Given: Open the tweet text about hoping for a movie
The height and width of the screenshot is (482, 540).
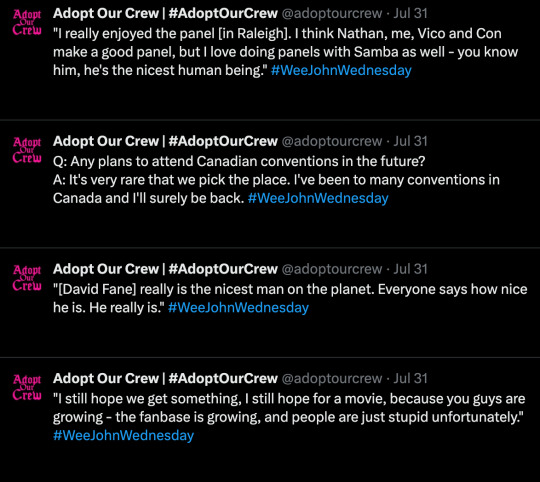Looking at the screenshot, I should pyautogui.click(x=289, y=408).
